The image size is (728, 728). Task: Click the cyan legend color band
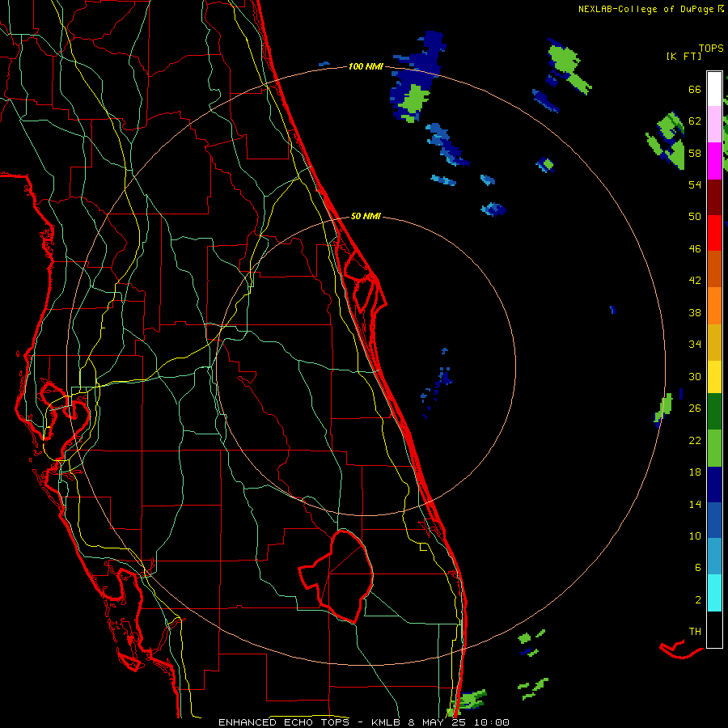point(714,593)
